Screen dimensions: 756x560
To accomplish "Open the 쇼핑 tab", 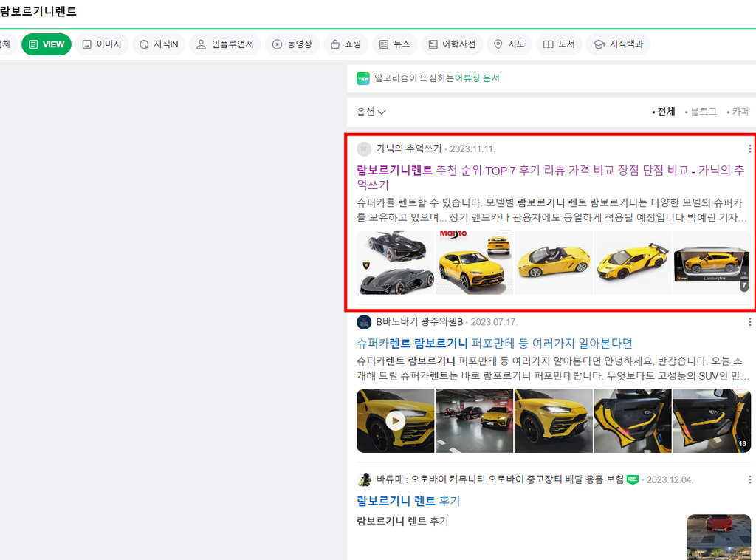I will 346,44.
